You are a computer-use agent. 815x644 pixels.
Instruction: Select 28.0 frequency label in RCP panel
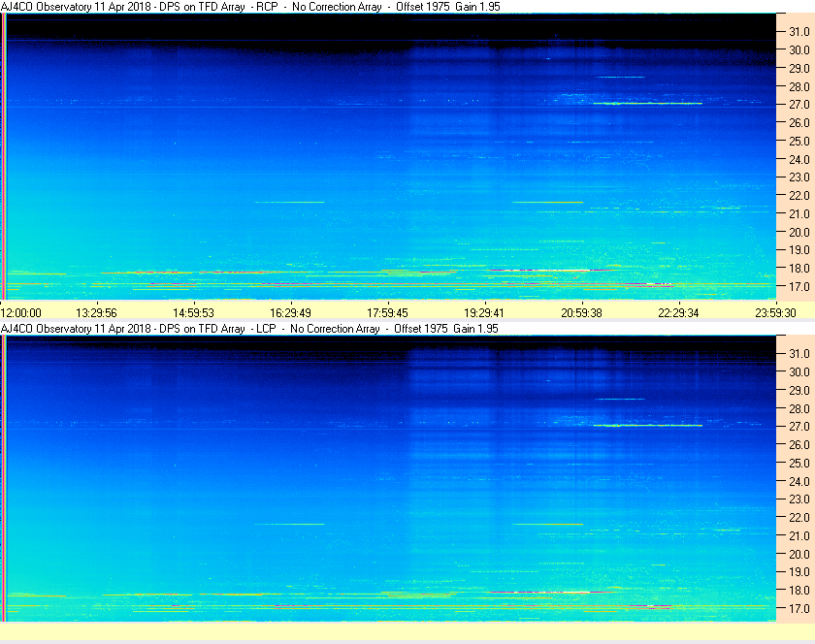[x=799, y=86]
